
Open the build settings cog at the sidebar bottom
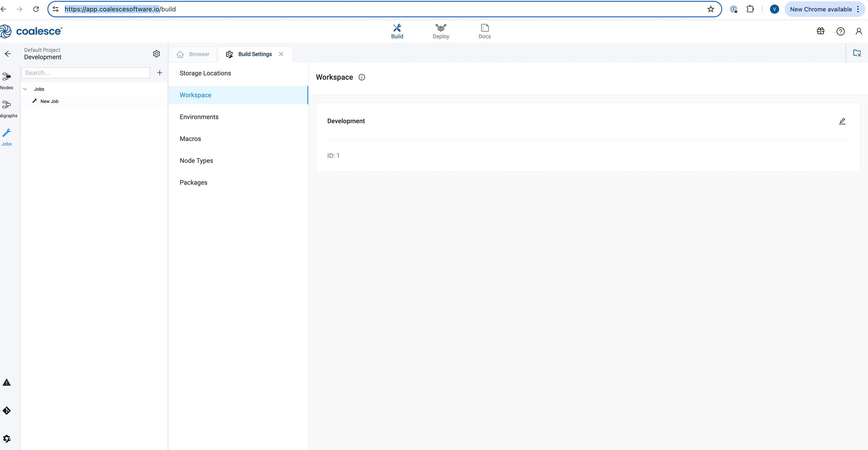point(7,438)
